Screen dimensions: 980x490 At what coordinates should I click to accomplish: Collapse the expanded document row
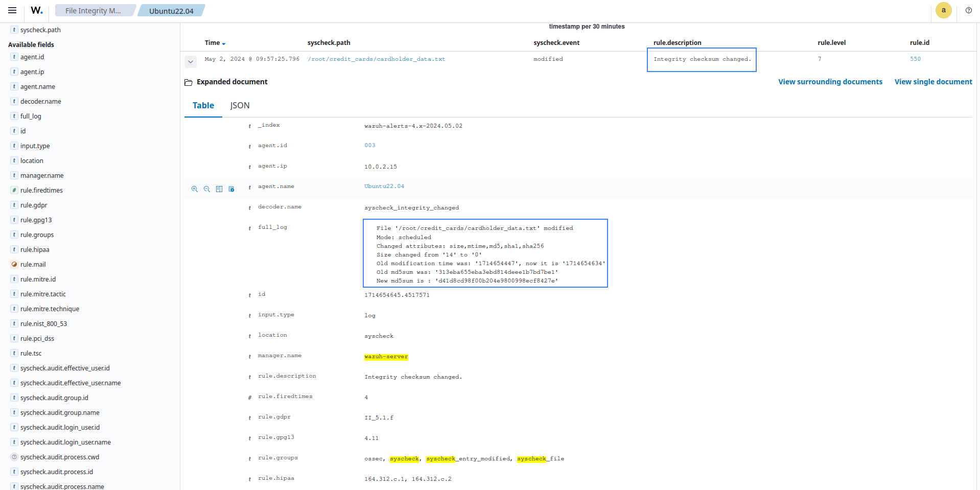[191, 62]
